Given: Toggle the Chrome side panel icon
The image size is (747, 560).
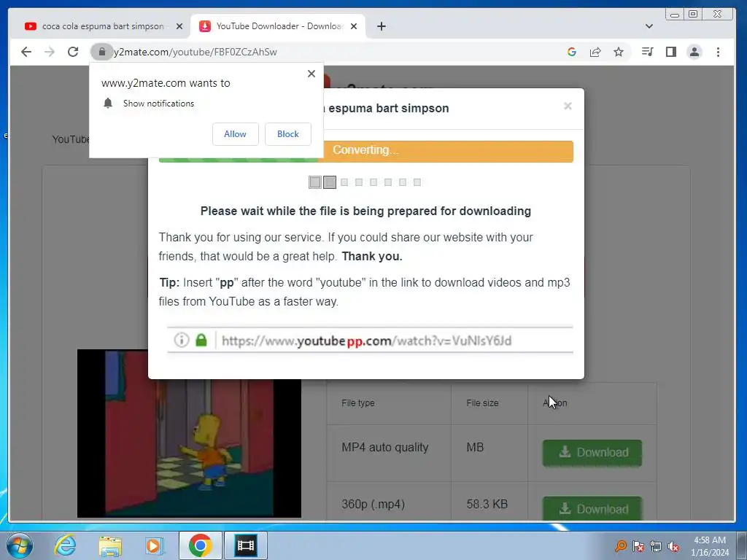Looking at the screenshot, I should coord(671,52).
